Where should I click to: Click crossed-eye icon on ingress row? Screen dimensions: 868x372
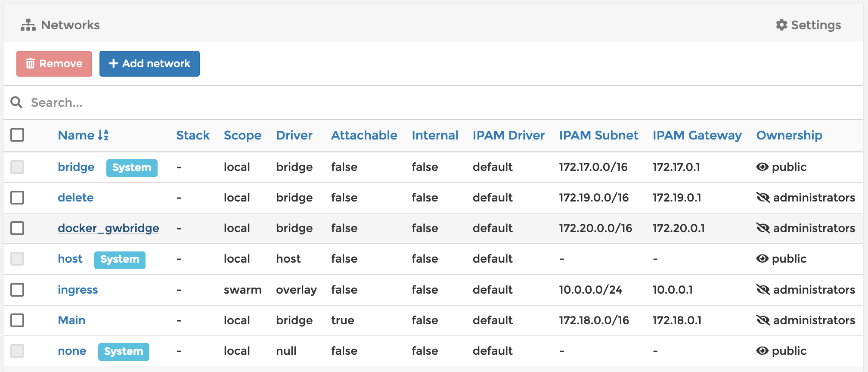click(x=763, y=290)
